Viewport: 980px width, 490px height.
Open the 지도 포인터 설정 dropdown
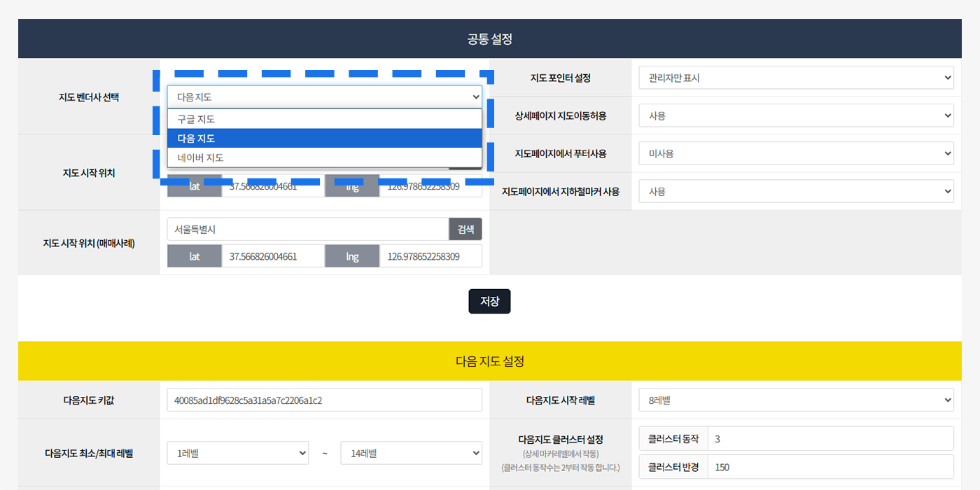coord(796,78)
